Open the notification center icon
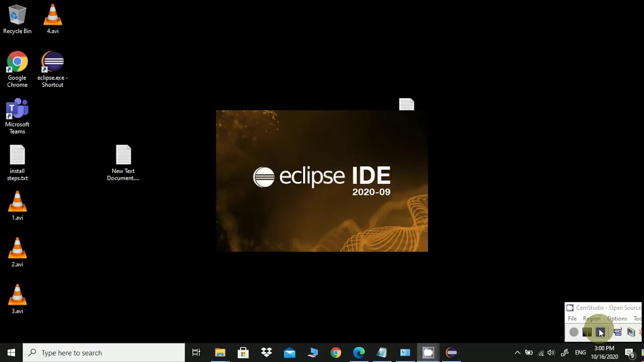This screenshot has width=644, height=362. (x=629, y=353)
